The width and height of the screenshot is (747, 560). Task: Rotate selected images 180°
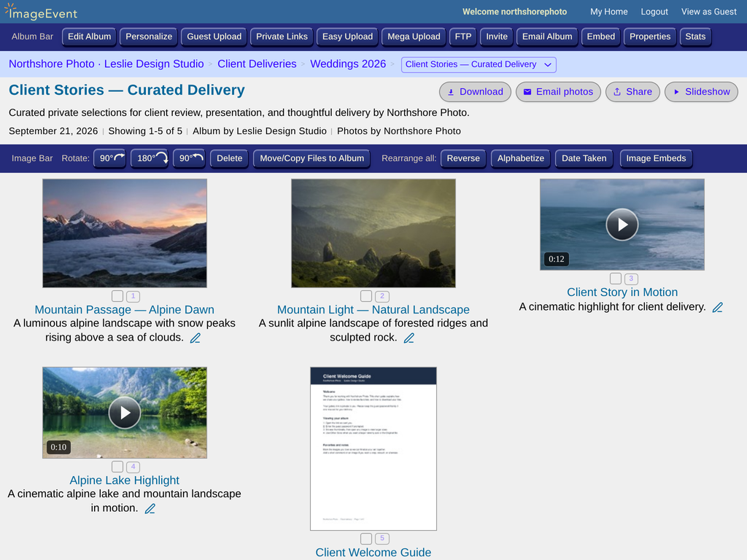tap(150, 158)
